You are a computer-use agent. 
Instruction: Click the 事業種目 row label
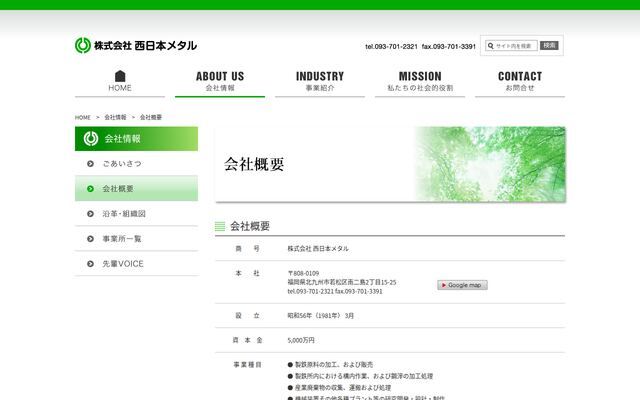point(247,364)
